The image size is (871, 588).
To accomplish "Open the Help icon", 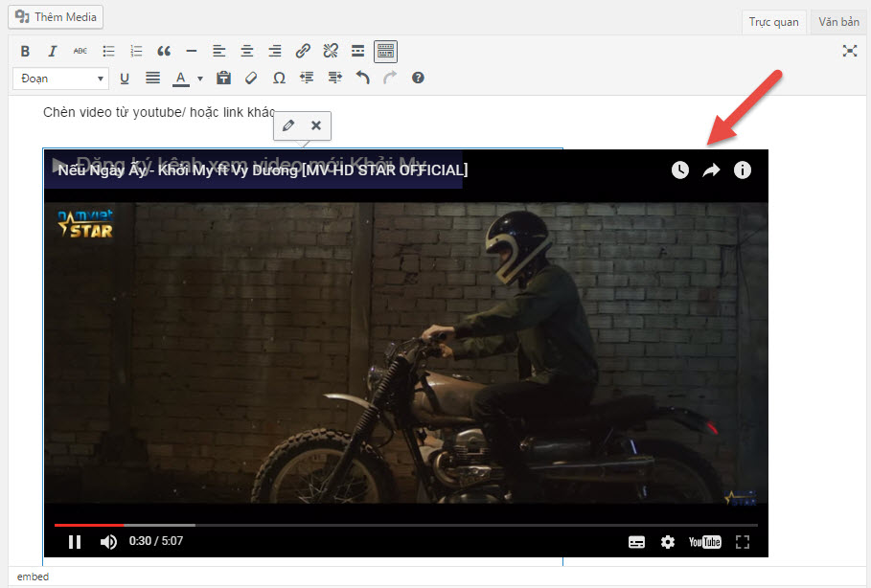I will [417, 78].
